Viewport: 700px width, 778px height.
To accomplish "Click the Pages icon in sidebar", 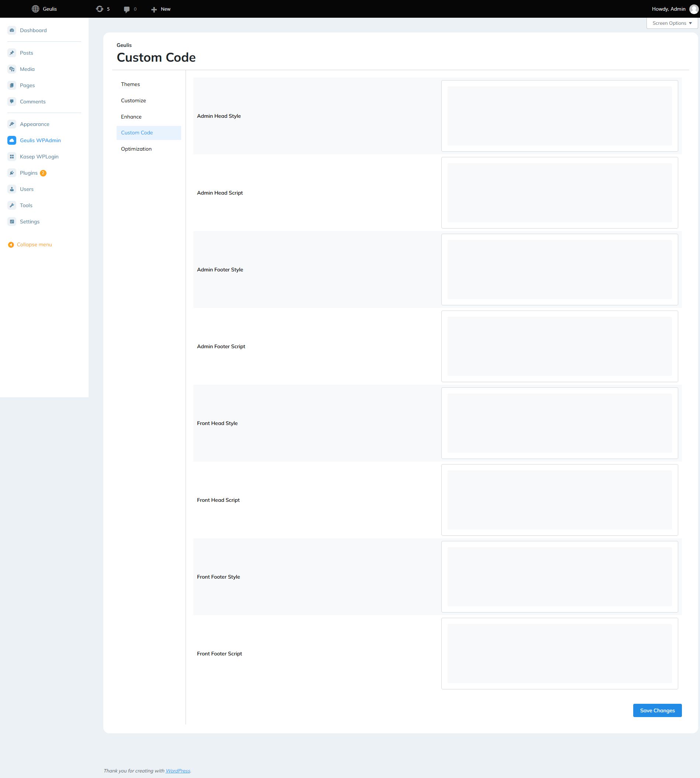I will (12, 85).
